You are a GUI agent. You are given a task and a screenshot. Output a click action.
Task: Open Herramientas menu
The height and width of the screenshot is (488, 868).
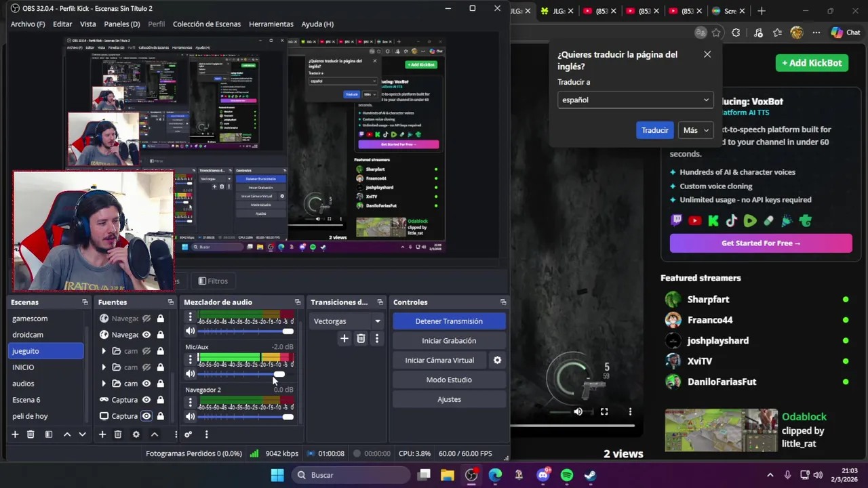[271, 24]
